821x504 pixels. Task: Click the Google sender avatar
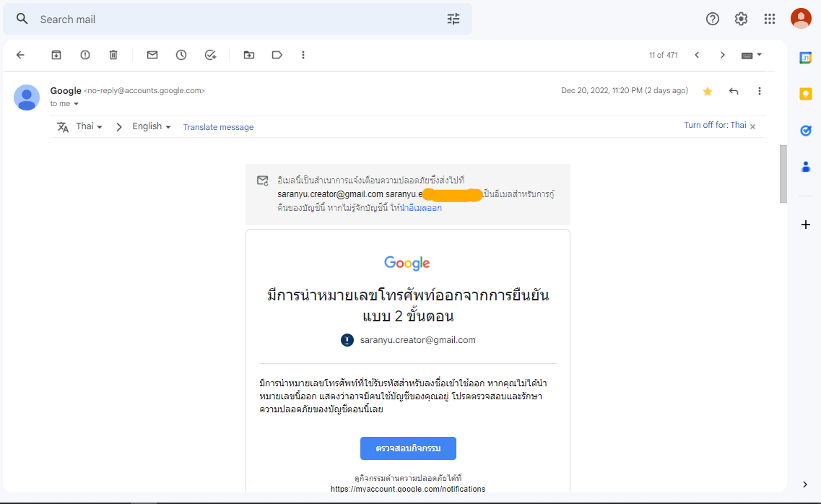(27, 97)
